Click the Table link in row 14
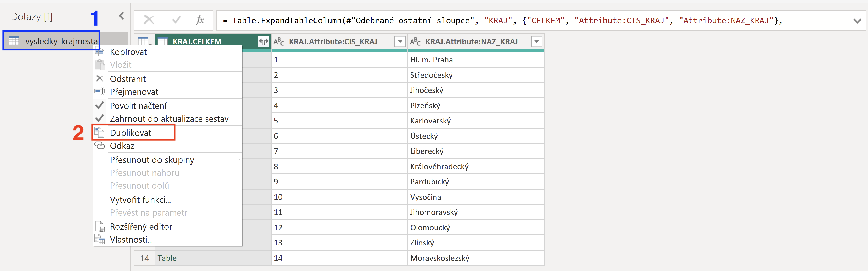The width and height of the screenshot is (868, 271). pos(167,258)
